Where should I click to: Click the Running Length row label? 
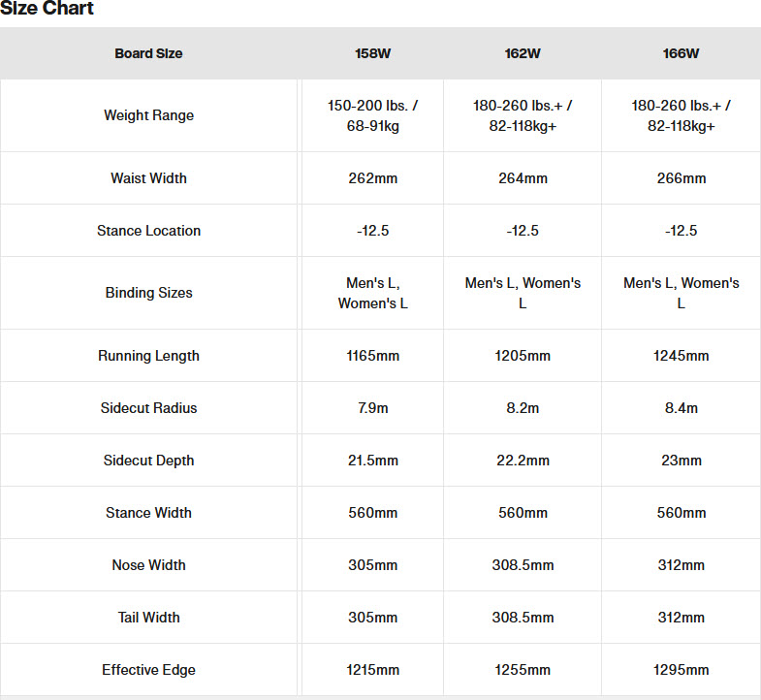pos(148,356)
